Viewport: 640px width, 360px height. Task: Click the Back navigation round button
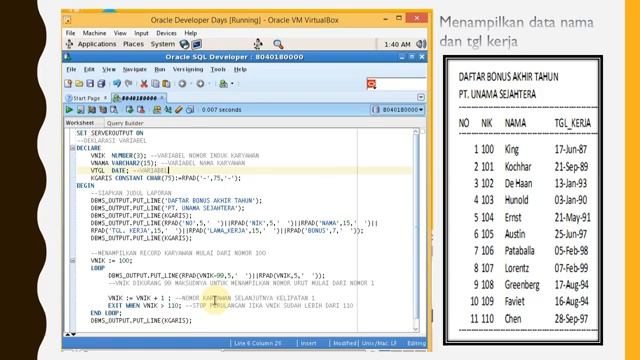[182, 84]
